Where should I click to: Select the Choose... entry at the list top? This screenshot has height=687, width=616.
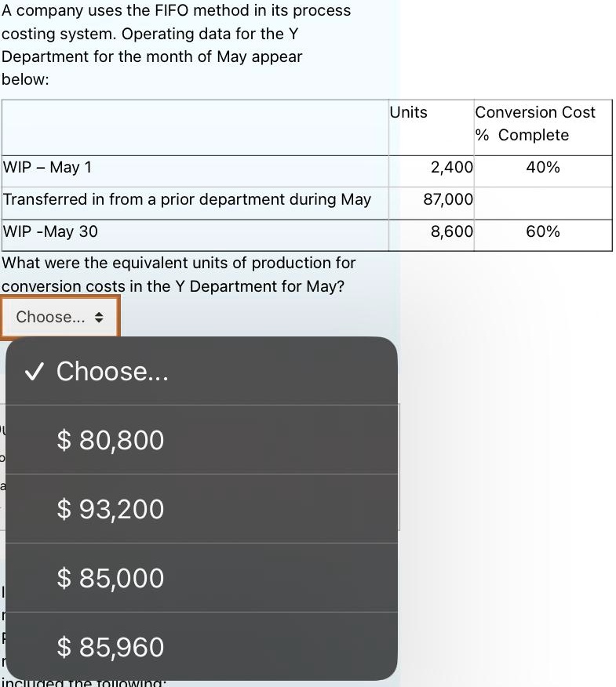coord(112,371)
